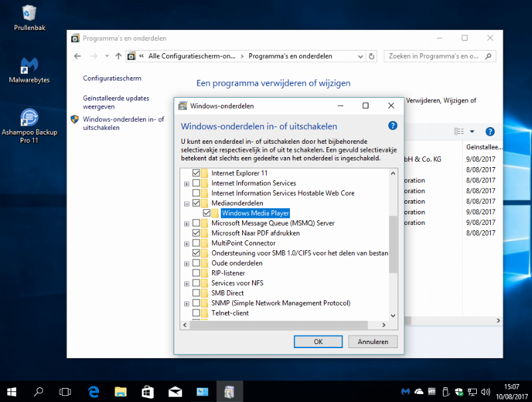
Task: Collapse the Mediaonderdelen tree node
Action: [x=187, y=203]
